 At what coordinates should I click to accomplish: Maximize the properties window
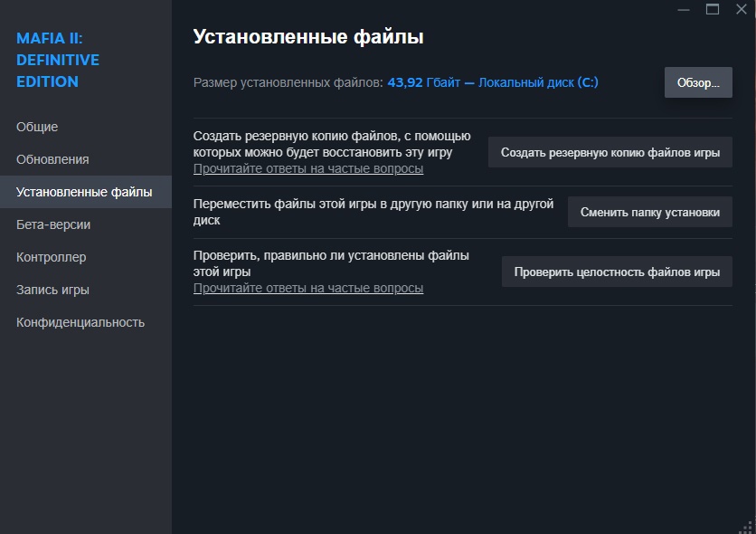(713, 9)
